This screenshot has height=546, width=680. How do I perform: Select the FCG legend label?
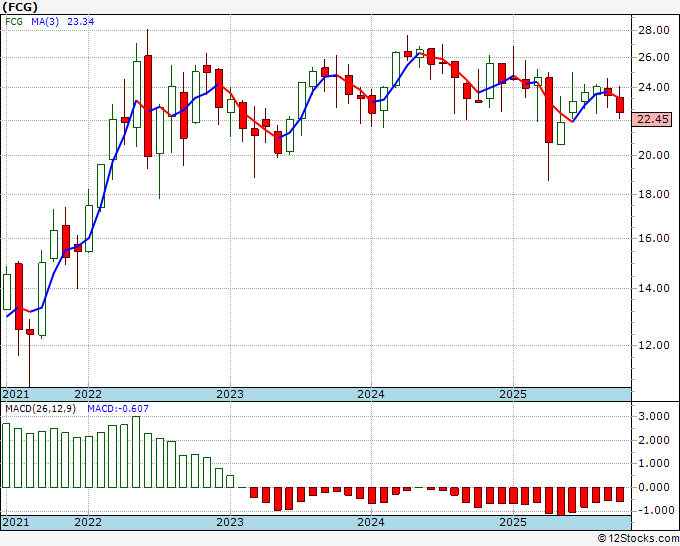[x=14, y=22]
